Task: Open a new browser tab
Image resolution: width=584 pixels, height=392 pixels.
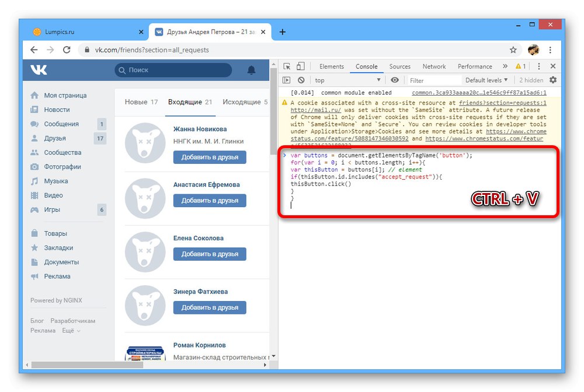Action: click(x=282, y=32)
